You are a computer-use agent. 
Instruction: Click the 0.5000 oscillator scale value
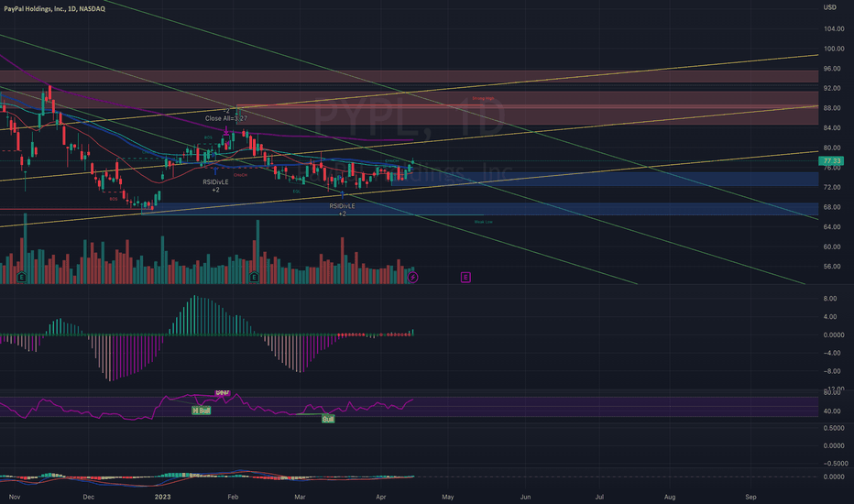[834, 428]
